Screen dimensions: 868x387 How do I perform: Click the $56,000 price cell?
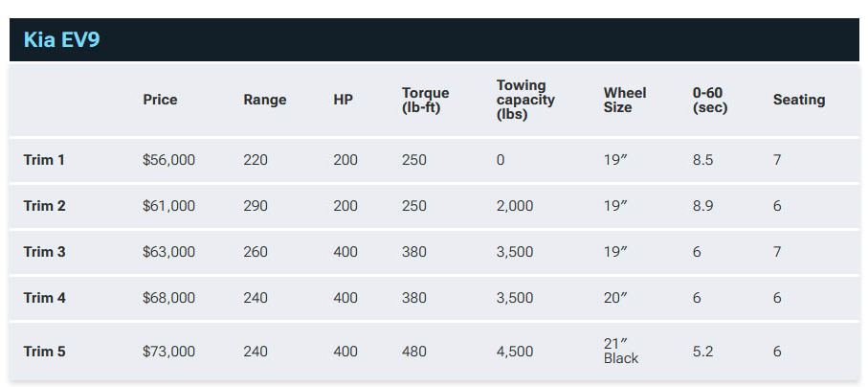168,160
